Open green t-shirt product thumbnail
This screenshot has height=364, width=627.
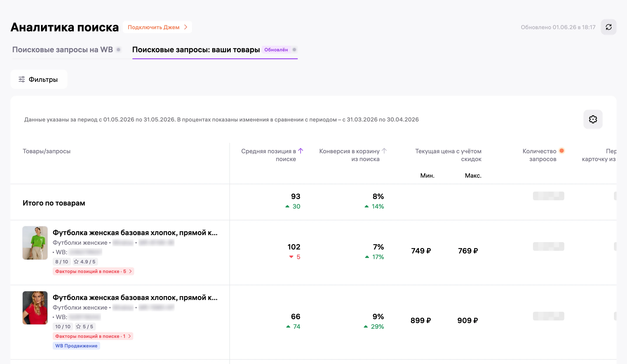35,243
